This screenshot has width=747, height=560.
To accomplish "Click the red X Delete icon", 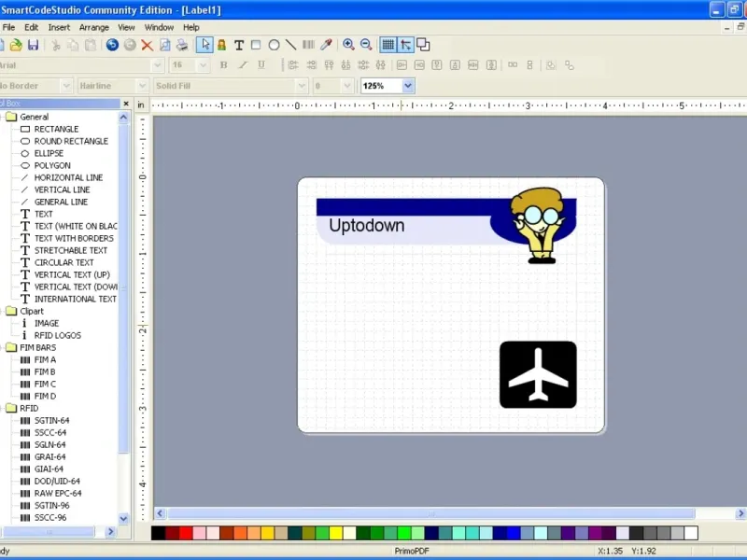I will click(x=148, y=45).
